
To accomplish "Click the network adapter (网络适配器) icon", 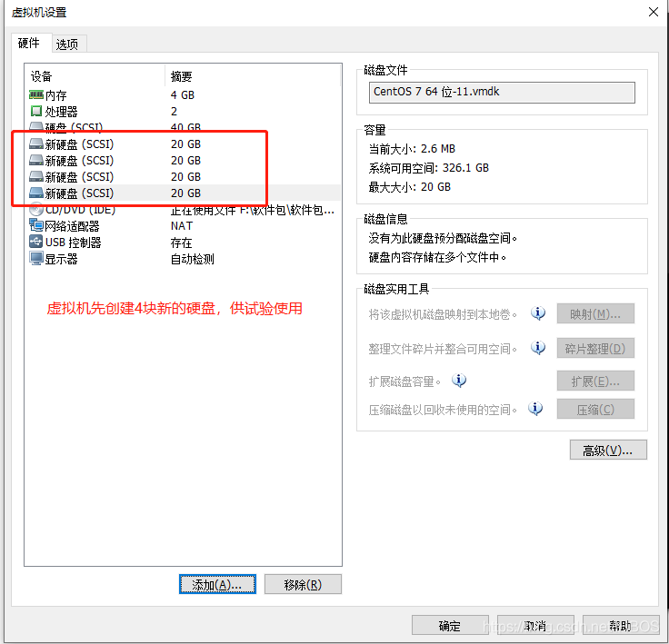I will [36, 224].
